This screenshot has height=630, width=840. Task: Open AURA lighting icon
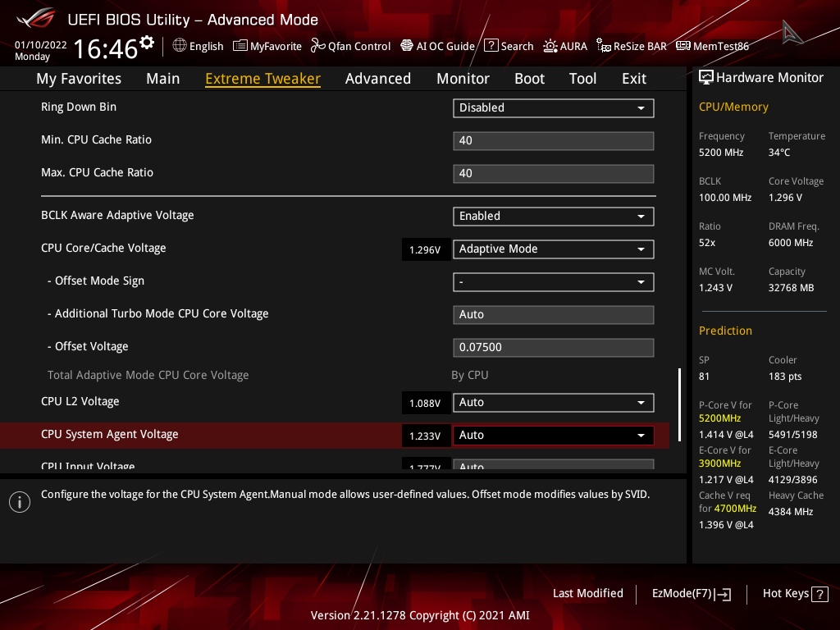pos(550,46)
